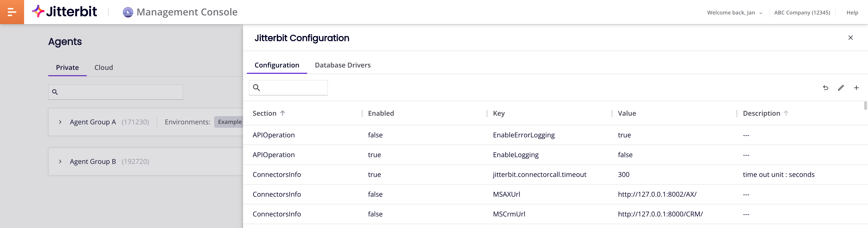868x228 pixels.
Task: Click the search icon in Agents search box
Action: (55, 92)
